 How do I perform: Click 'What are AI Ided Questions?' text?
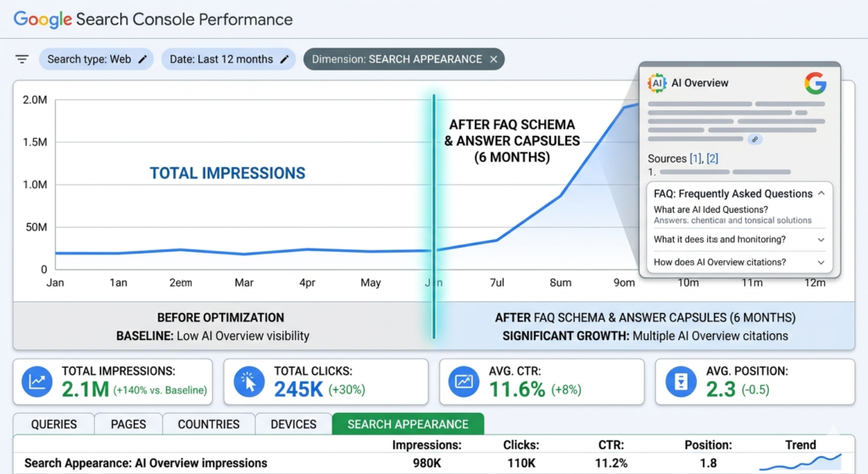(x=711, y=209)
